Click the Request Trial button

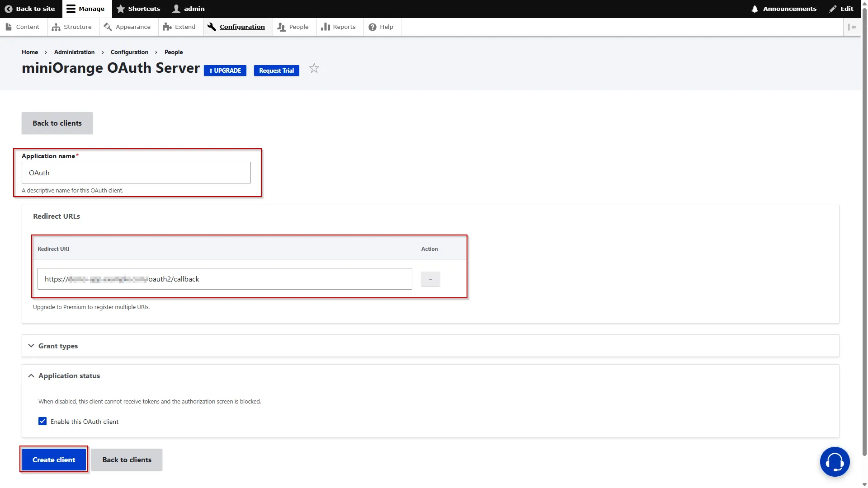click(x=277, y=70)
